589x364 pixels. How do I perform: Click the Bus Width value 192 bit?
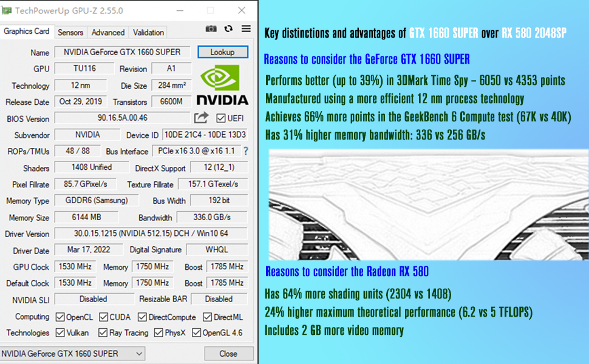click(219, 200)
